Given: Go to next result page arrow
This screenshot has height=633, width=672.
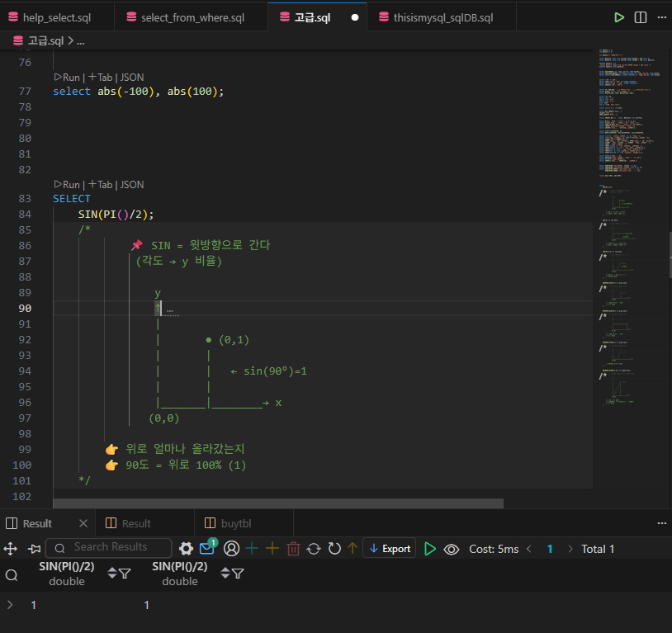Looking at the screenshot, I should (x=570, y=549).
